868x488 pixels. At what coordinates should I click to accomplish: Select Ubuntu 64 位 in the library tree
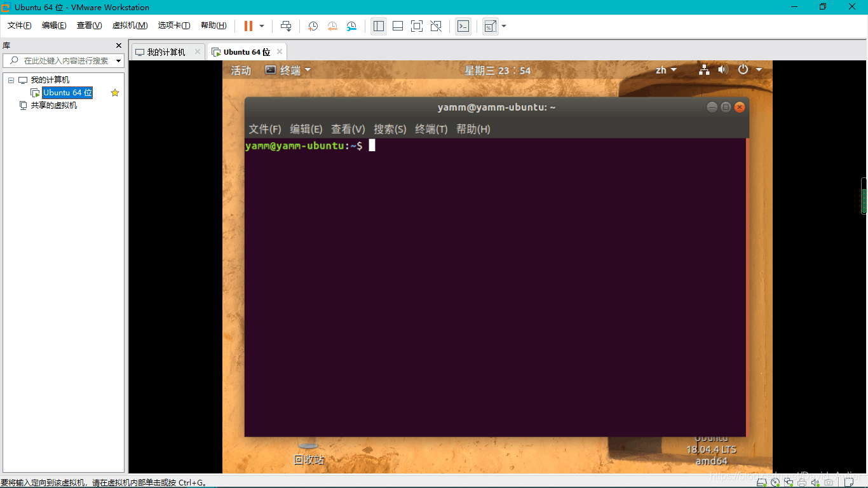pos(67,93)
